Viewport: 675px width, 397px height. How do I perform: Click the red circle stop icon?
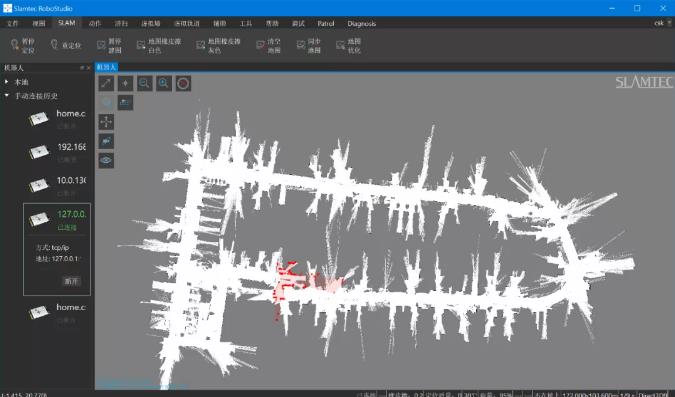click(x=183, y=83)
